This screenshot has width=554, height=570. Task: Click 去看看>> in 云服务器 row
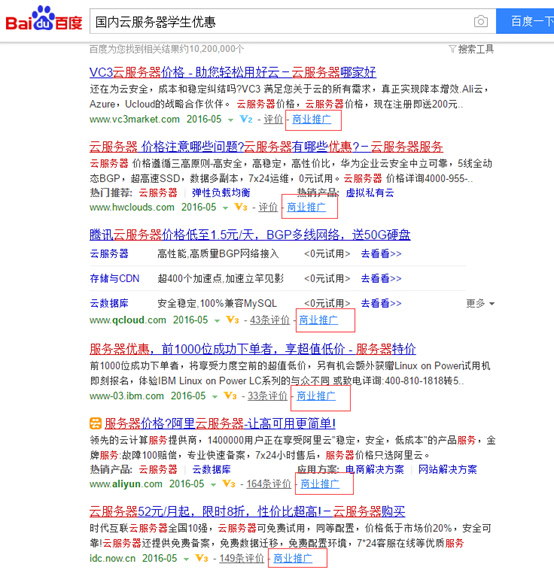(x=381, y=253)
